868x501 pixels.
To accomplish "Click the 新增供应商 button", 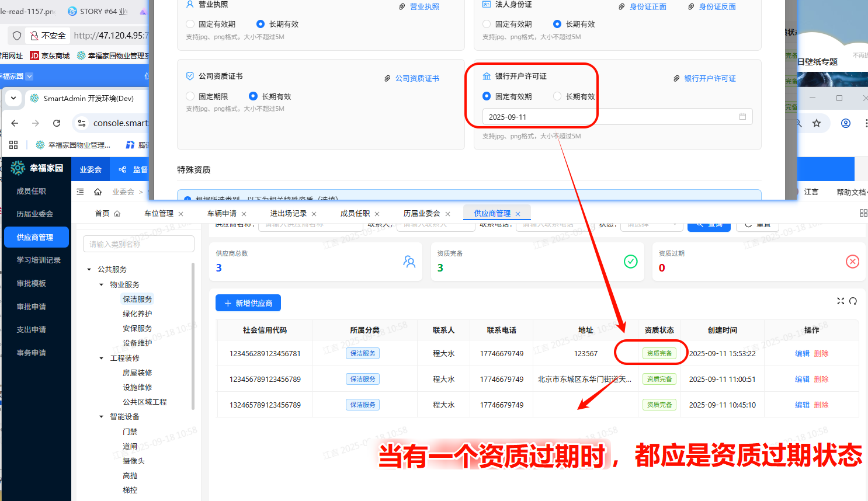I will click(248, 303).
